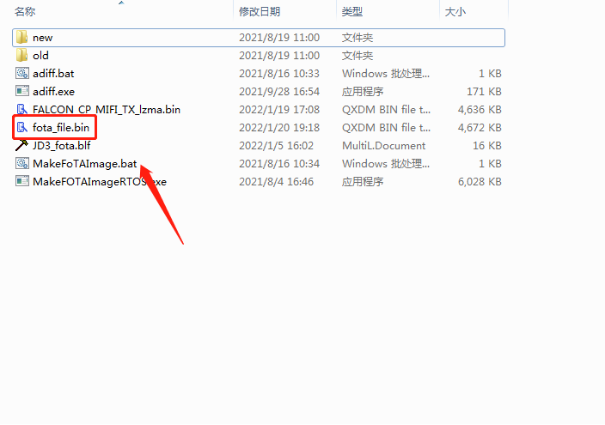
Task: Click the size 4,672 KB
Action: tap(480, 127)
